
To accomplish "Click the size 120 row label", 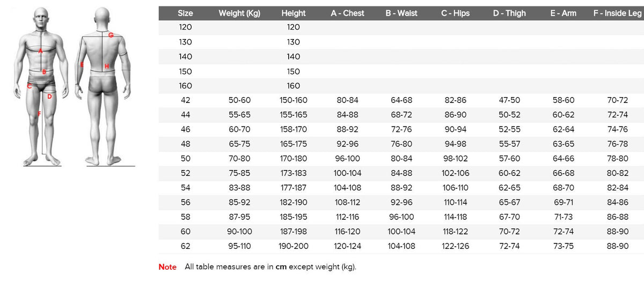I will pyautogui.click(x=185, y=27).
